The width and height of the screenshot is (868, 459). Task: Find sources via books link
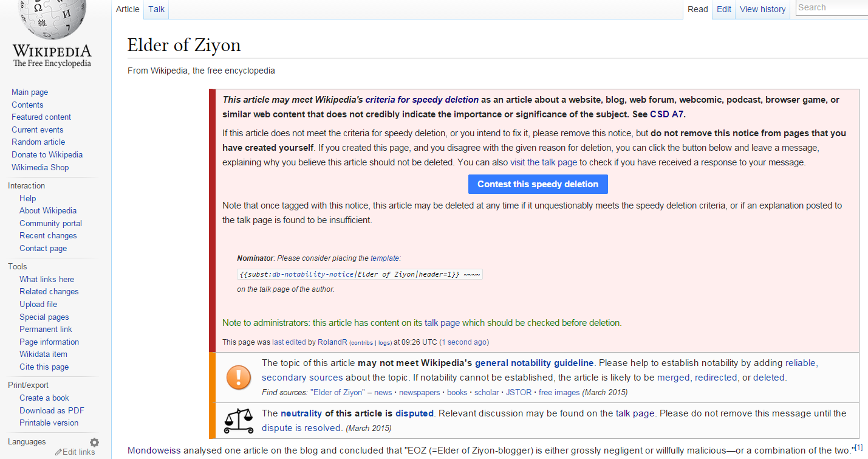click(457, 393)
